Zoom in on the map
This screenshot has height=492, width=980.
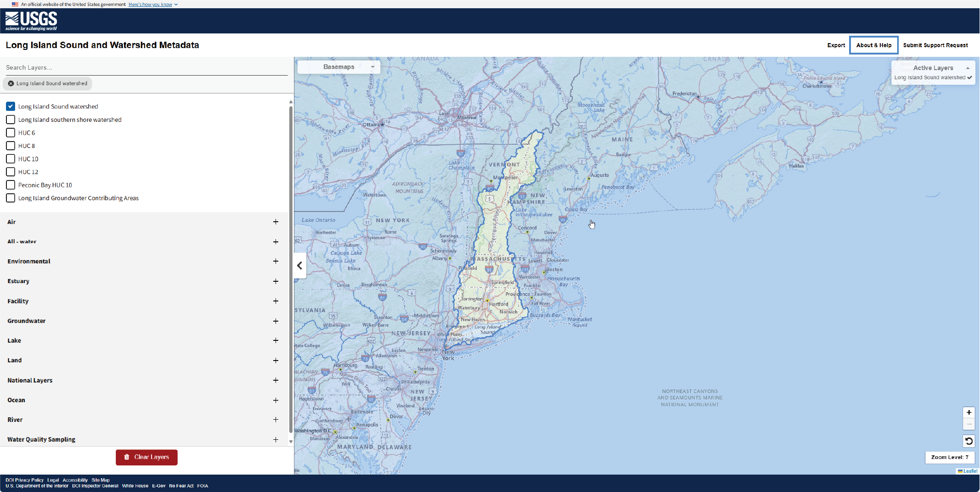click(x=969, y=412)
